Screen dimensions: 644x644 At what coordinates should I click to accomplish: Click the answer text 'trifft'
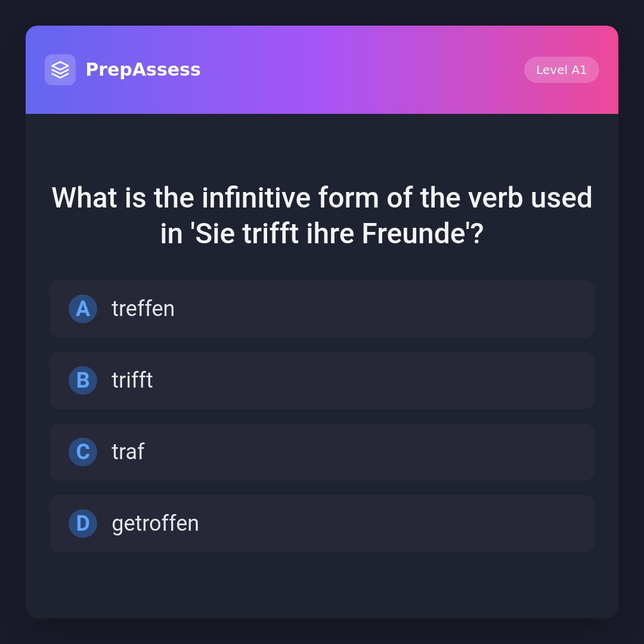pyautogui.click(x=132, y=380)
